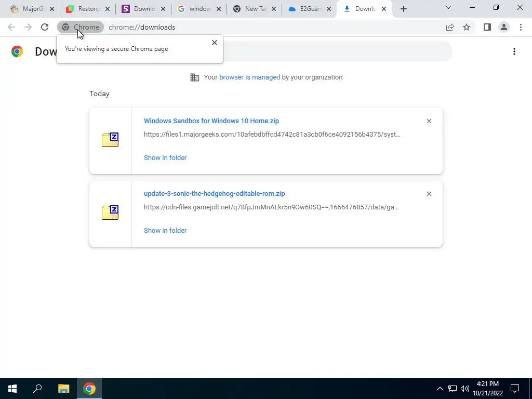Go back to previous page
532x399 pixels.
click(x=11, y=27)
